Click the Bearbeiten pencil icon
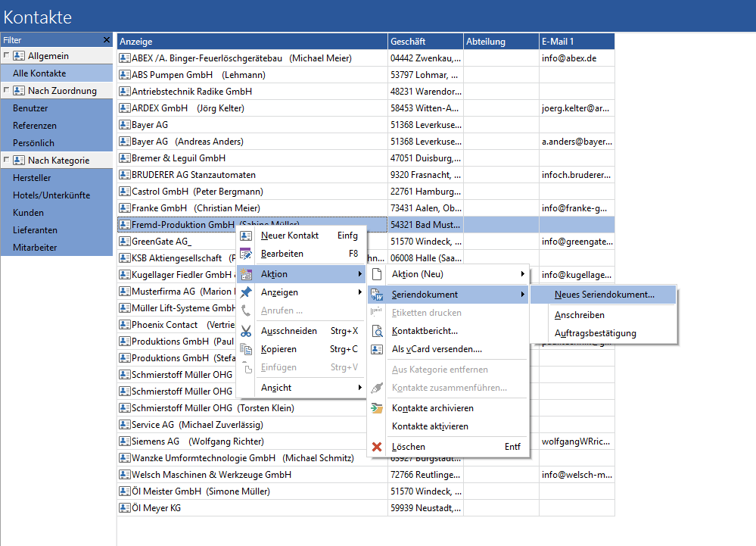This screenshot has width=756, height=546. [246, 254]
